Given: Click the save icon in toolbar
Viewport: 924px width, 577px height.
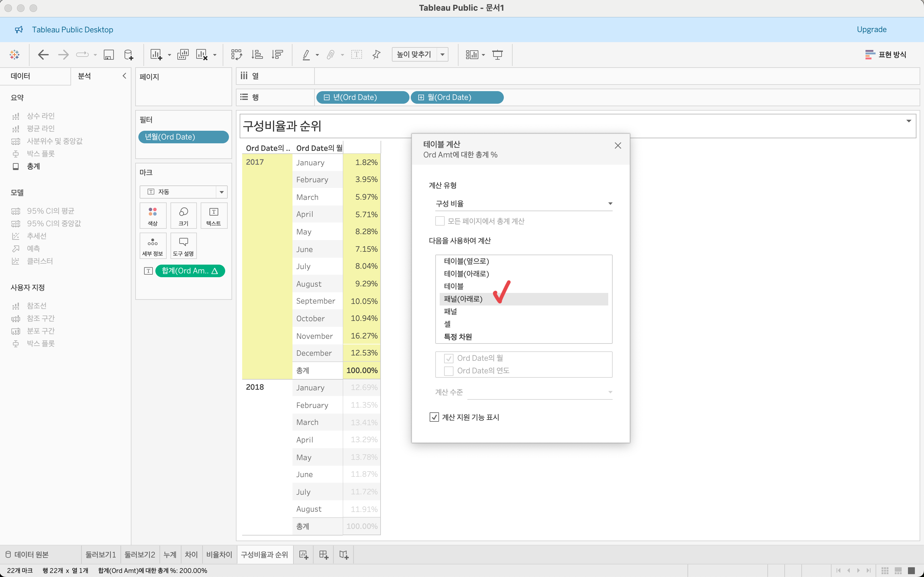Looking at the screenshot, I should coord(109,55).
